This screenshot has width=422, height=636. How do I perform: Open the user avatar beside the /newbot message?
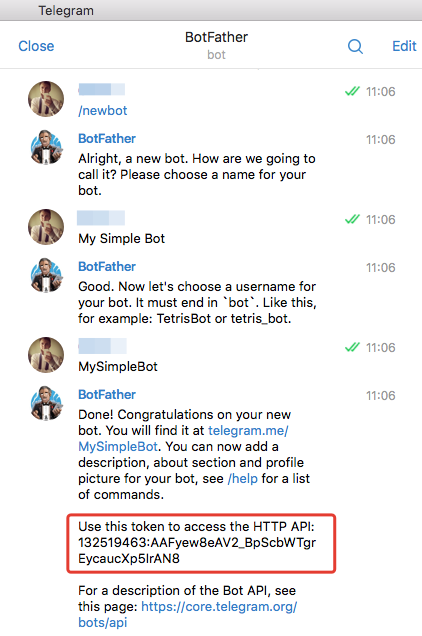point(46,99)
